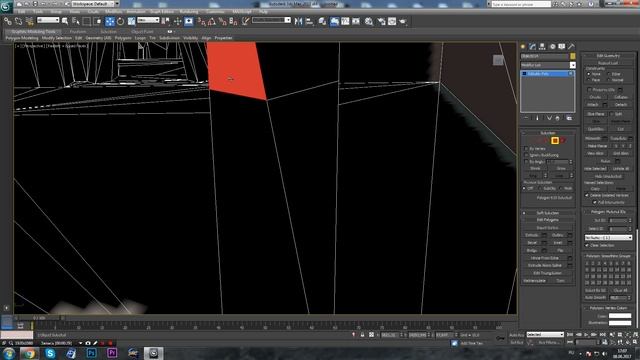Image resolution: width=640 pixels, height=360 pixels.
Task: Open the Create command panel tab
Action: pos(523,47)
